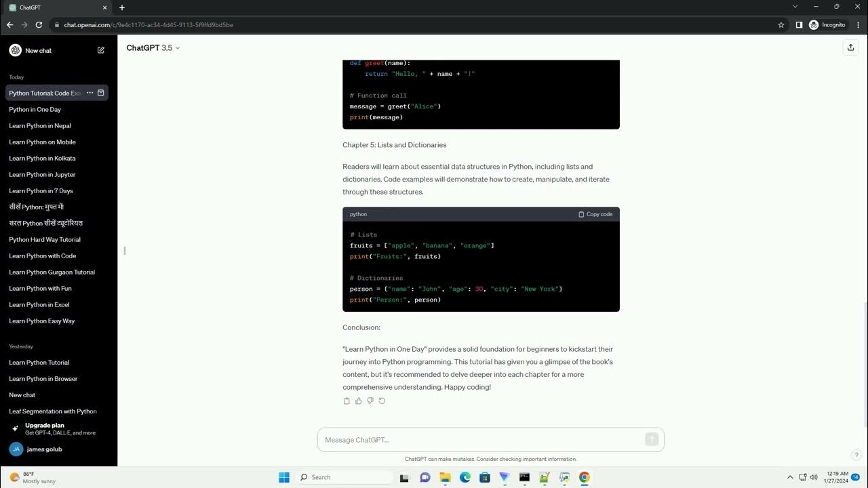Image resolution: width=868 pixels, height=488 pixels.
Task: Click the thumbs down icon
Action: [370, 401]
